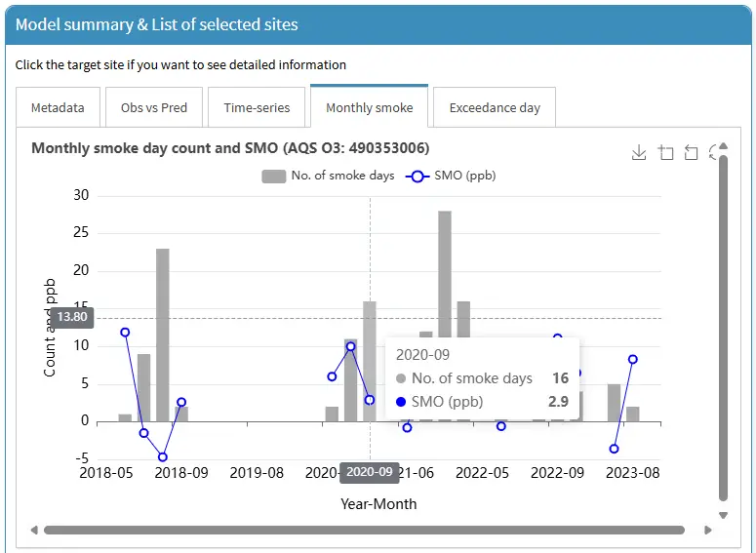
Task: Click the horizontal scrollbar left arrow
Action: point(35,531)
